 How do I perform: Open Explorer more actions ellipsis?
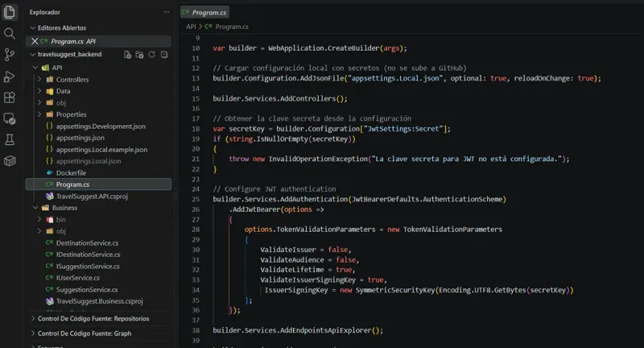click(166, 12)
